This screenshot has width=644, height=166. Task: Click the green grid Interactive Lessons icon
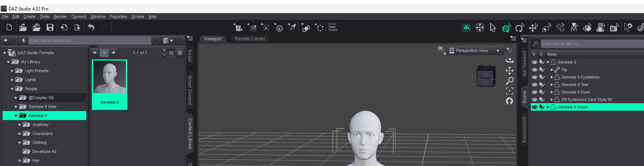(466, 27)
